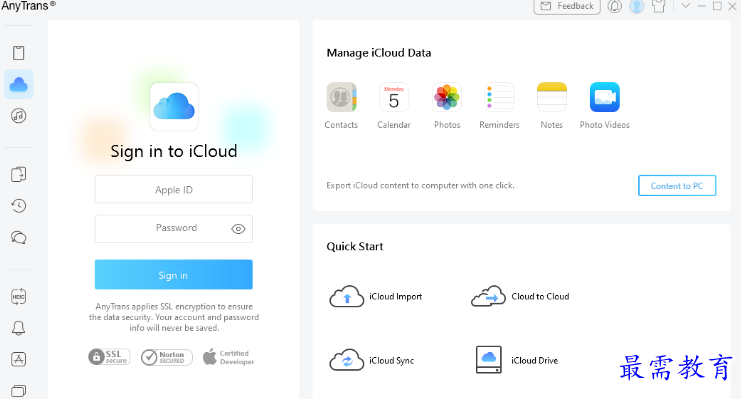Open iTunes Library sidebar icon

click(x=18, y=116)
